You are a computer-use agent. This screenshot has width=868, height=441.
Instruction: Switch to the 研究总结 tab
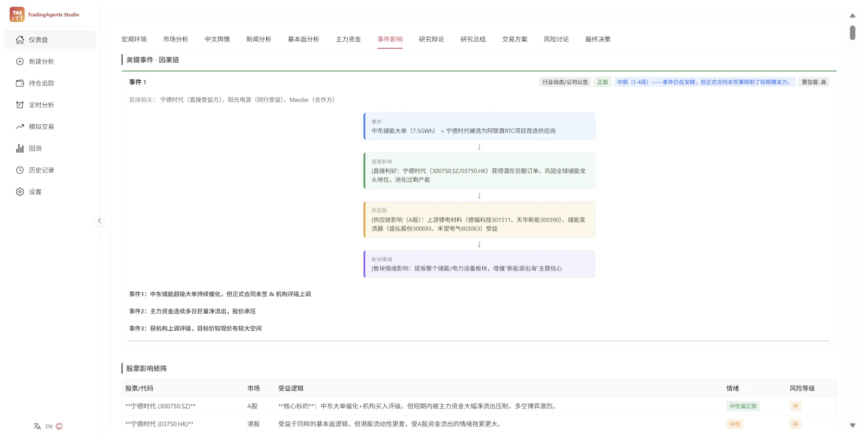coord(473,39)
